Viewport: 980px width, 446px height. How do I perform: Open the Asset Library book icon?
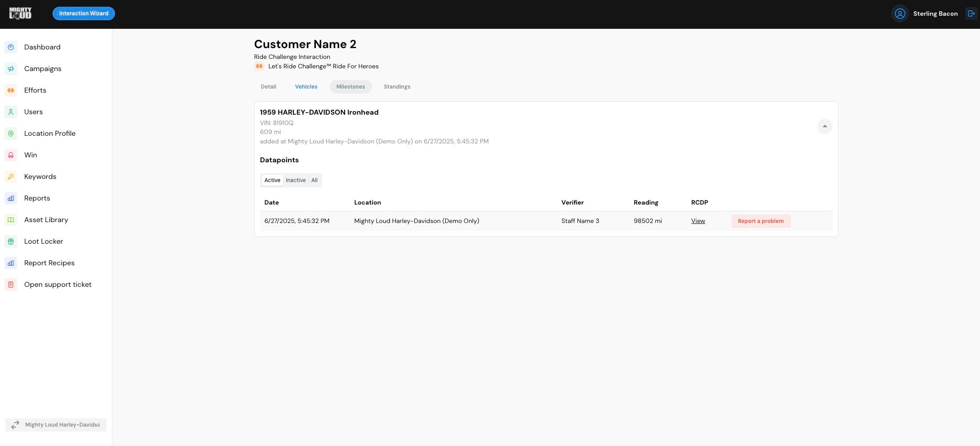11,220
